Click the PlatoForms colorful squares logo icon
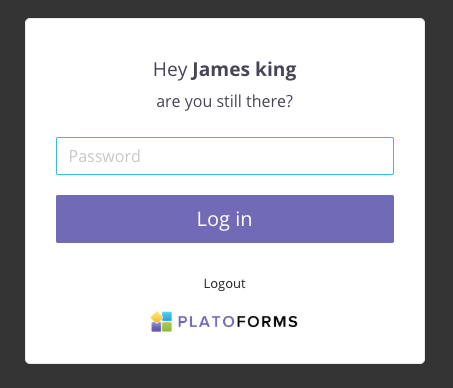The width and height of the screenshot is (453, 388). click(162, 321)
